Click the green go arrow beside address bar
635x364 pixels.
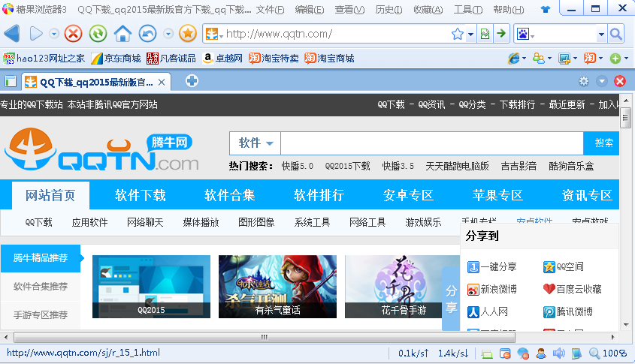pos(501,34)
